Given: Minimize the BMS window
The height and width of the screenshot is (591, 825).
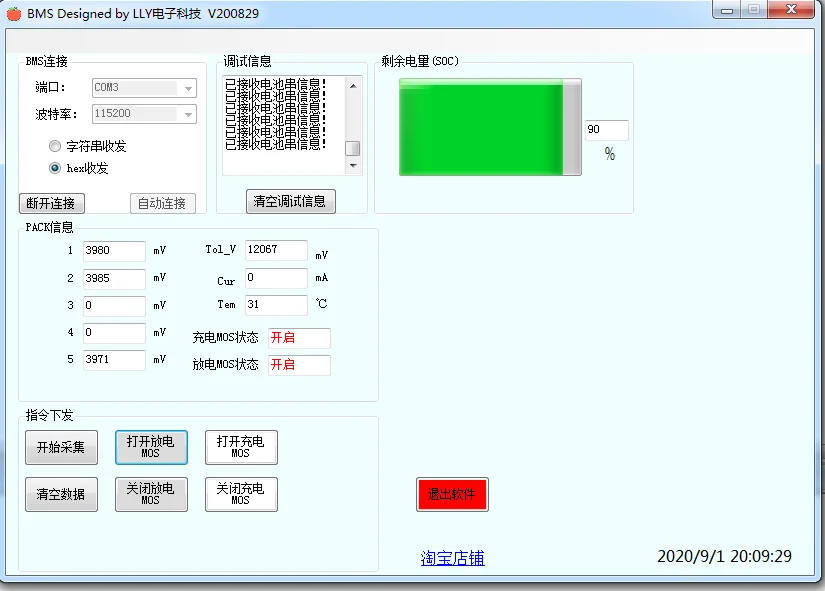Looking at the screenshot, I should [727, 10].
